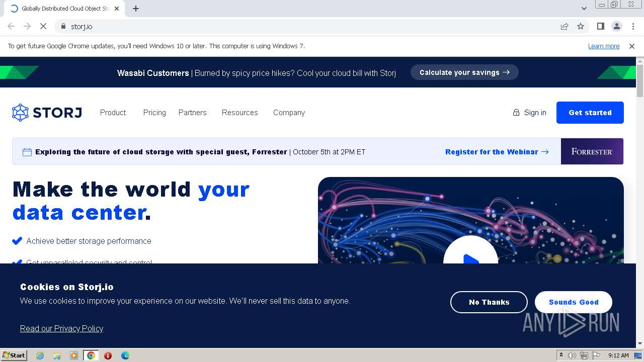Open the Pricing page

point(154,113)
